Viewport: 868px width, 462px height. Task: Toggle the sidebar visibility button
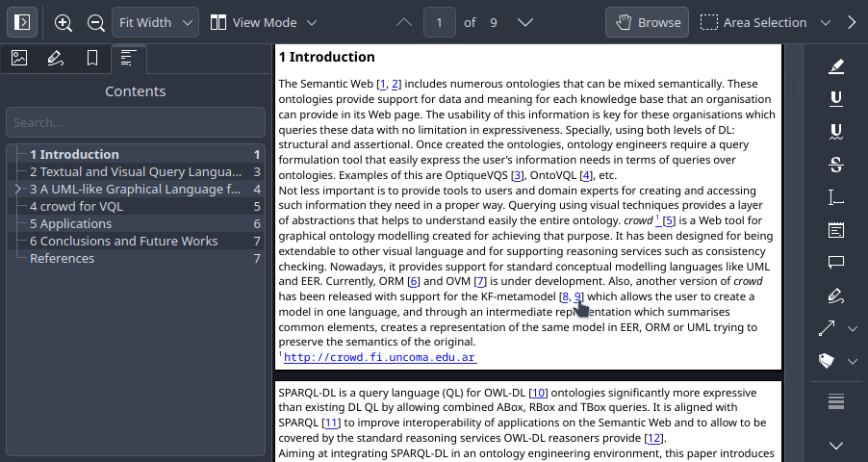23,22
